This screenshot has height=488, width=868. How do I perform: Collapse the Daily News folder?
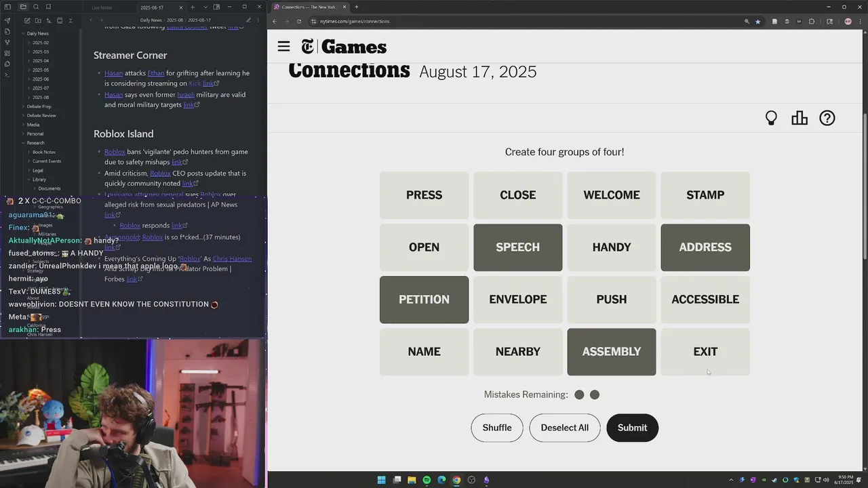click(x=37, y=33)
